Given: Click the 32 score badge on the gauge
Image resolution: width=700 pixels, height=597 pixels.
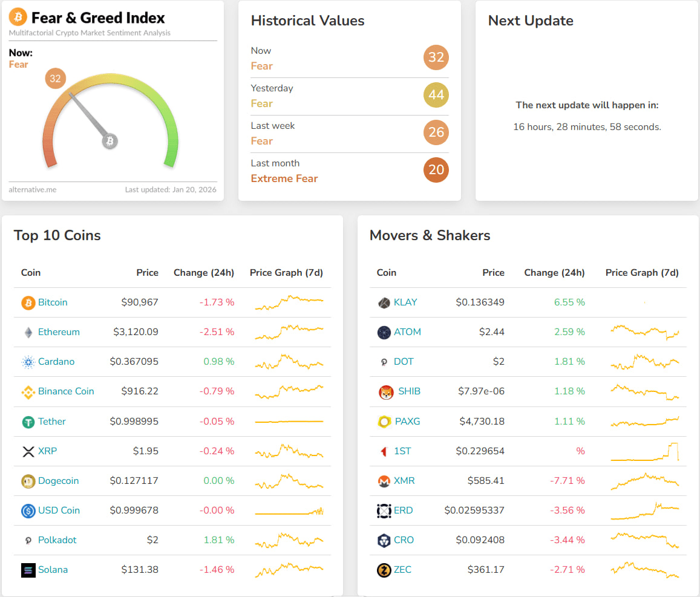Looking at the screenshot, I should pyautogui.click(x=55, y=79).
